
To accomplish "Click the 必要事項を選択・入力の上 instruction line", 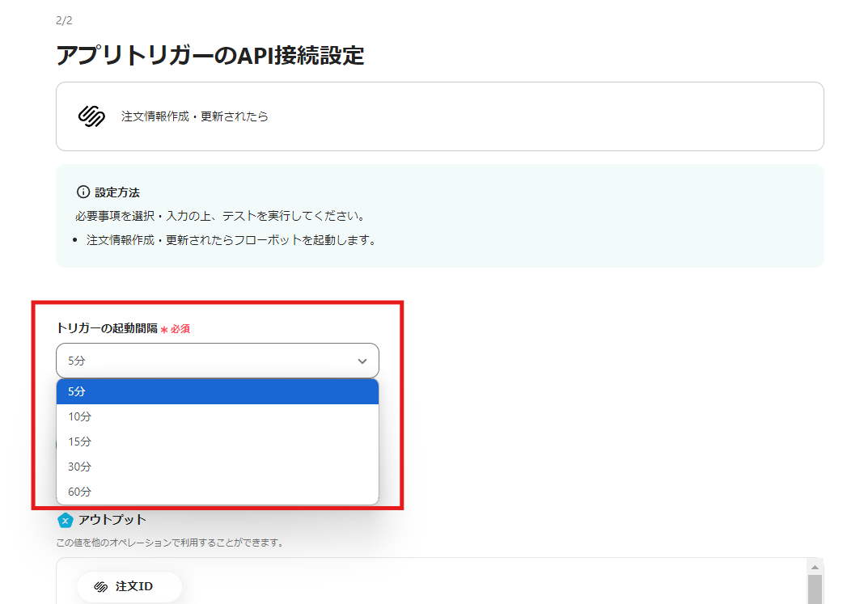I will click(x=220, y=216).
